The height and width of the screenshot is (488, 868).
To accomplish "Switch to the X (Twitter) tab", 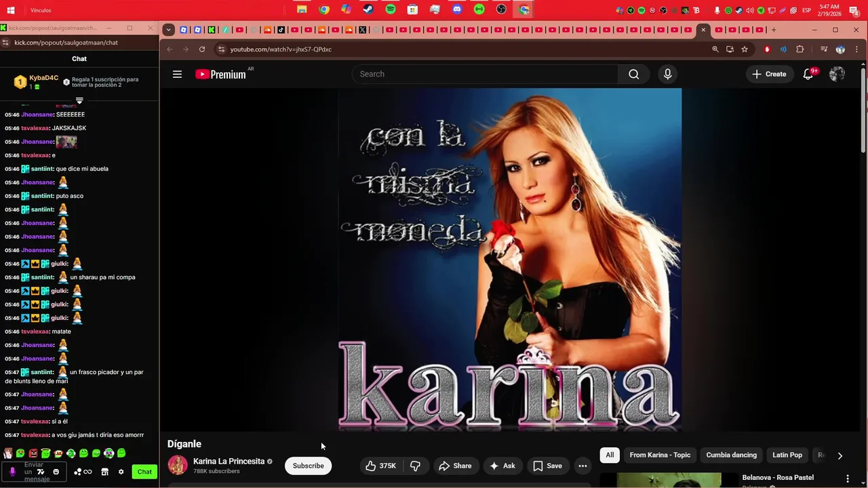I will coord(362,30).
